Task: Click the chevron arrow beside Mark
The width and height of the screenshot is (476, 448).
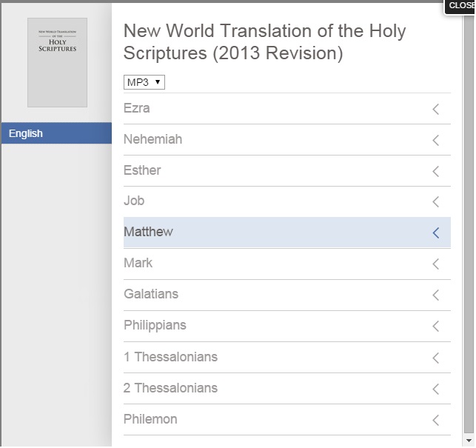Action: [436, 264]
